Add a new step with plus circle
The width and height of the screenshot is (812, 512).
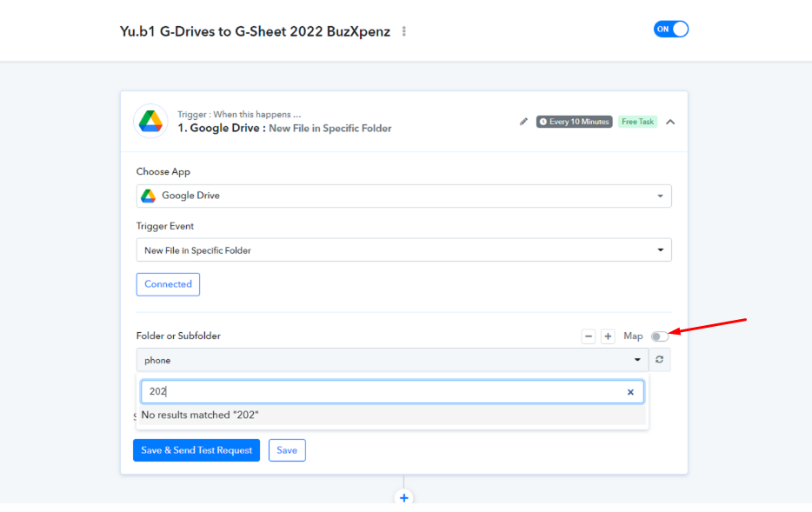tap(404, 497)
